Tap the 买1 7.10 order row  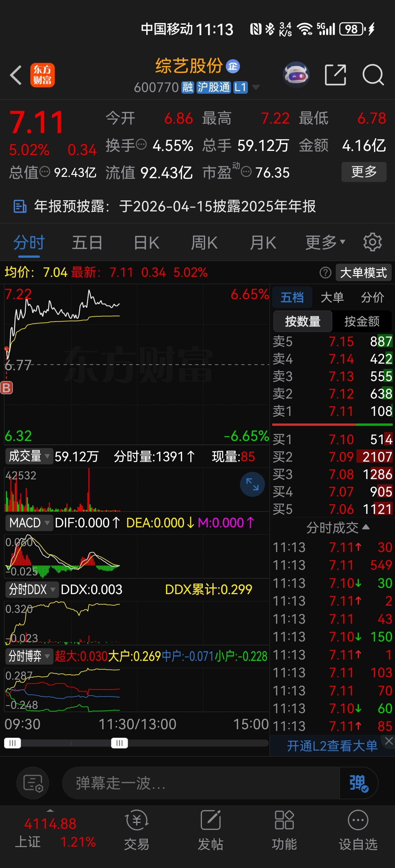click(332, 439)
